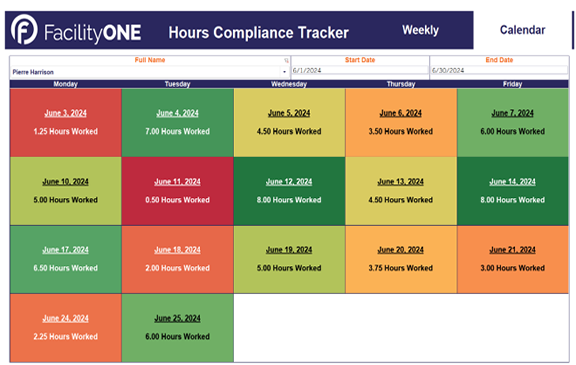Click the '0.50 Hours Worked' text

click(177, 200)
